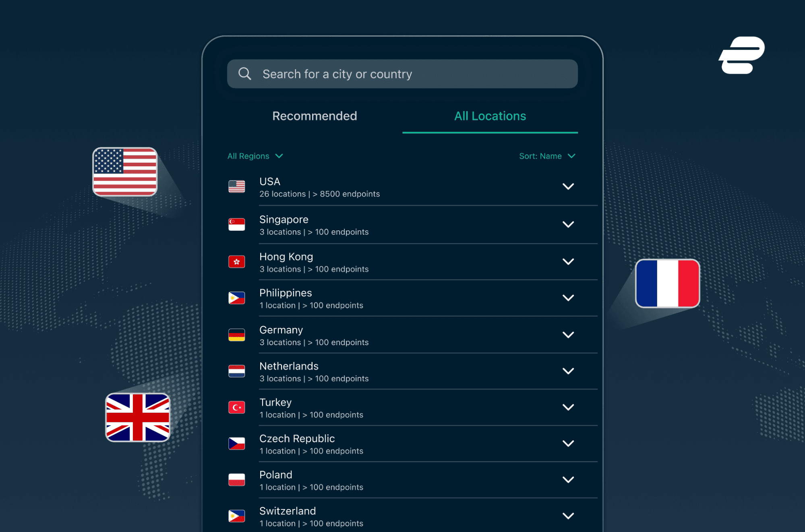
Task: Expand the USA locations chevron
Action: point(568,186)
